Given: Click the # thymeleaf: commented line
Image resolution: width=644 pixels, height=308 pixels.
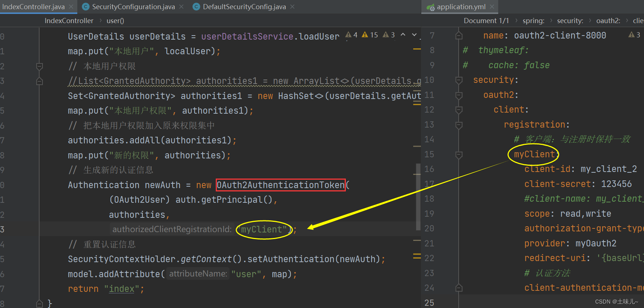Looking at the screenshot, I should [x=496, y=50].
